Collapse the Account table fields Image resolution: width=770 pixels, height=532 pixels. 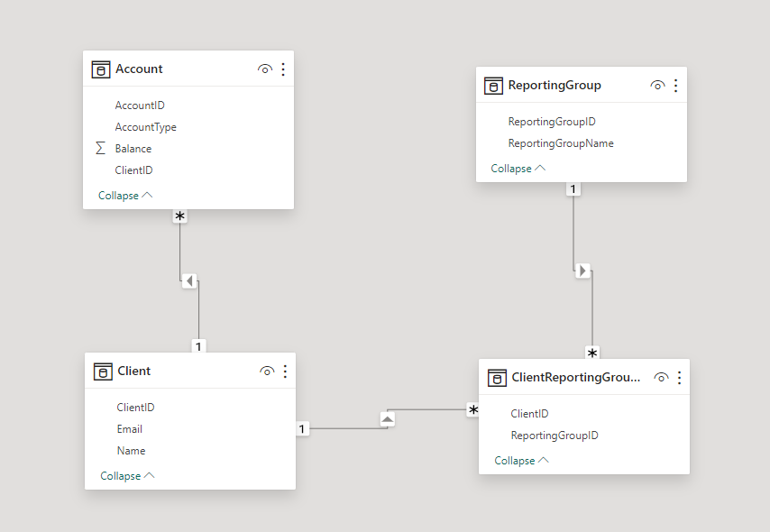[x=125, y=196]
